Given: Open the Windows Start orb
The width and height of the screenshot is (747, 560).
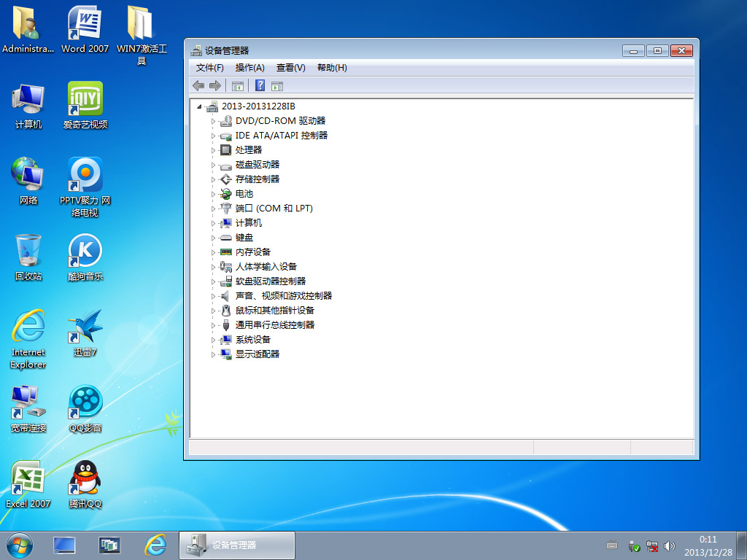Looking at the screenshot, I should pos(20,545).
